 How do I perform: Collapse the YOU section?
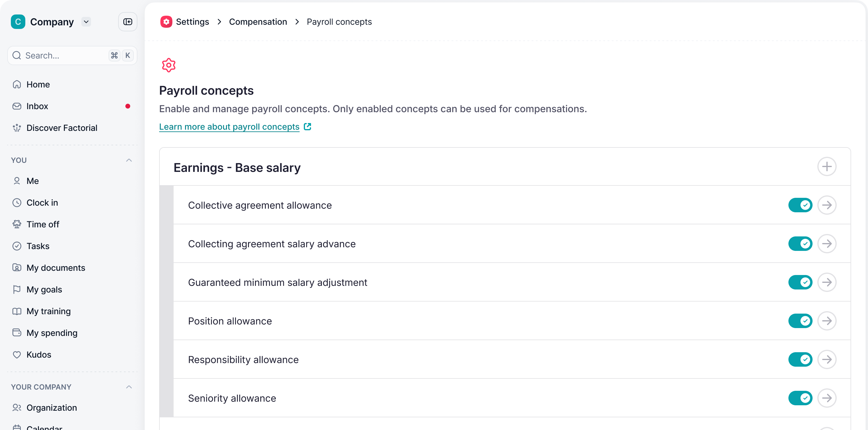coord(129,160)
